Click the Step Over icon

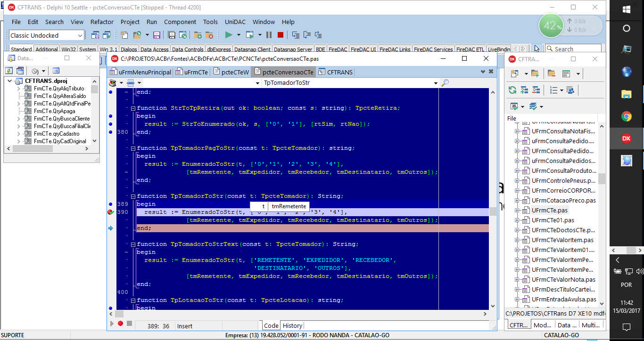(x=307, y=35)
